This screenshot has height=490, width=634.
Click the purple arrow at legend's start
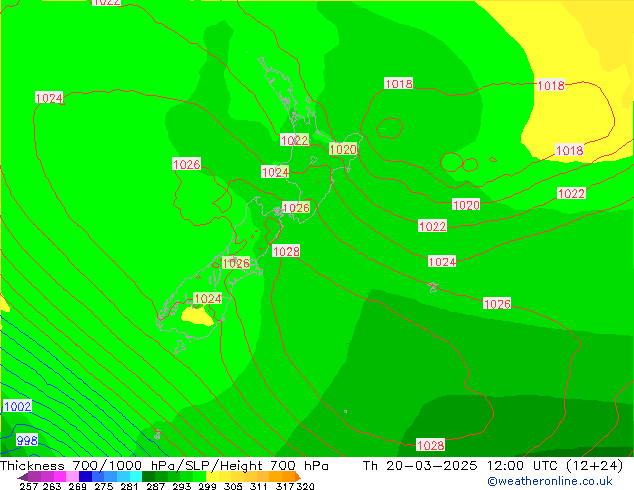coord(23,476)
